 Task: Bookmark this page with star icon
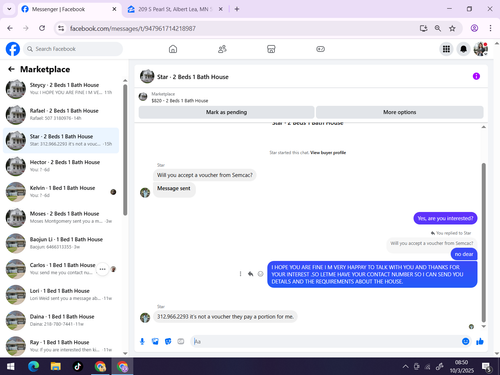coord(452,28)
